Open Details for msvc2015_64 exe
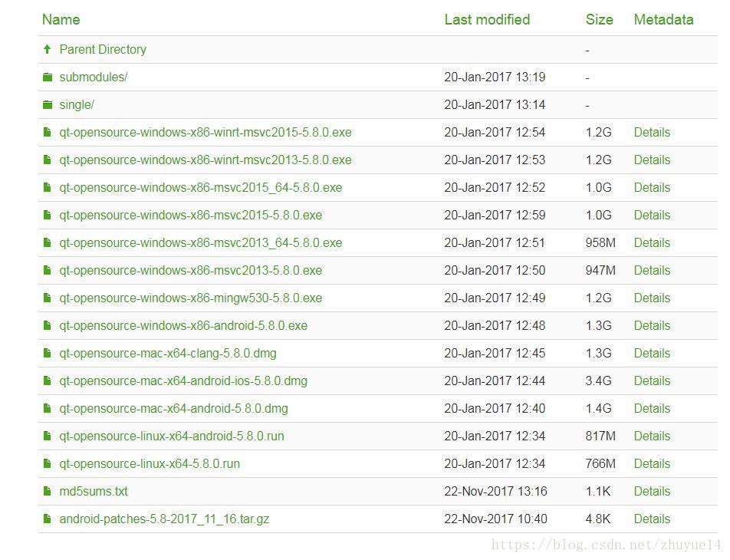Viewport: 730px width, 560px height. 653,187
